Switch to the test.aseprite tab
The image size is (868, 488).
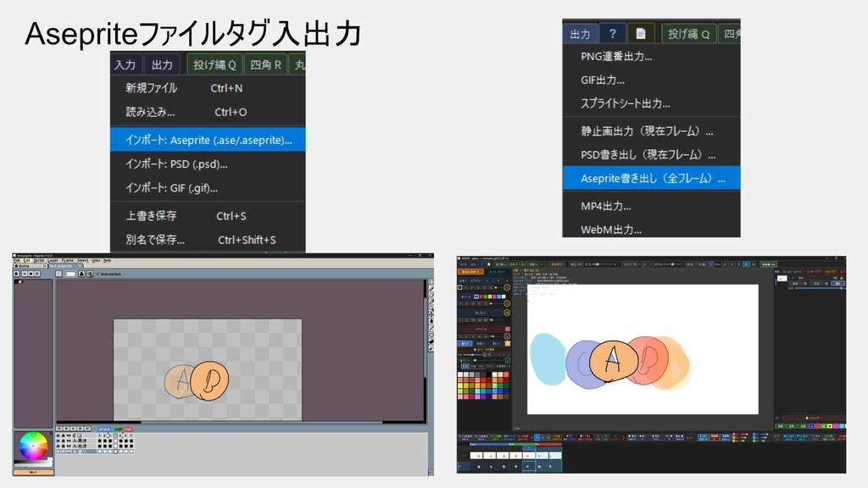(62, 266)
